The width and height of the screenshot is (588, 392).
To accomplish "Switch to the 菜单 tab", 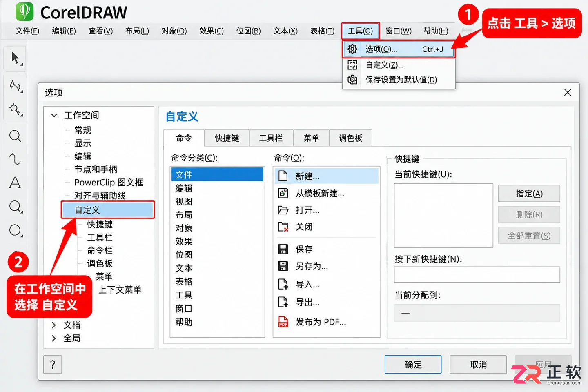I will click(311, 138).
